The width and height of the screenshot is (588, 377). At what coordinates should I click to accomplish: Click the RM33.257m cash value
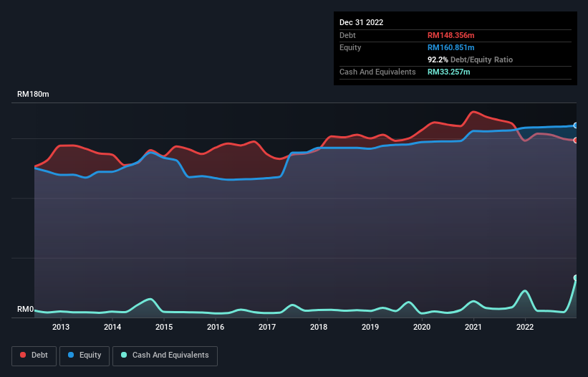coord(448,72)
